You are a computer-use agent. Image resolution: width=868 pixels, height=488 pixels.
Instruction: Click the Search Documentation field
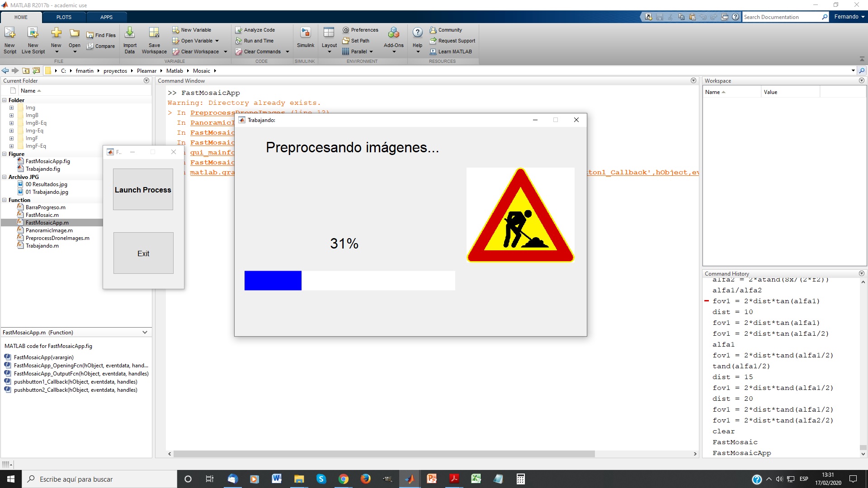tap(782, 17)
